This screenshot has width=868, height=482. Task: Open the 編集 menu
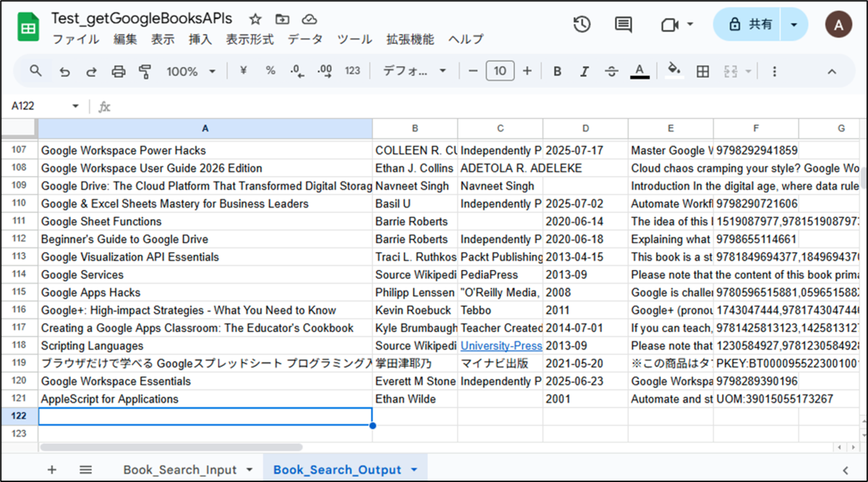(x=125, y=40)
